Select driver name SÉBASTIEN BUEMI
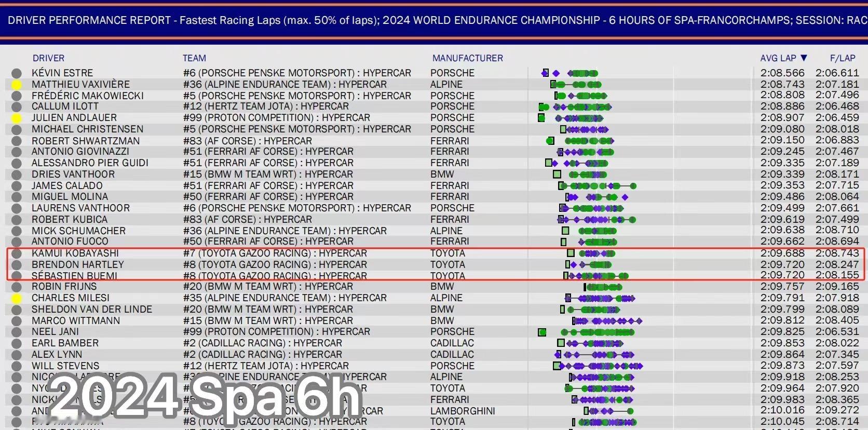Screen dimensions: 868x430 (x=74, y=276)
